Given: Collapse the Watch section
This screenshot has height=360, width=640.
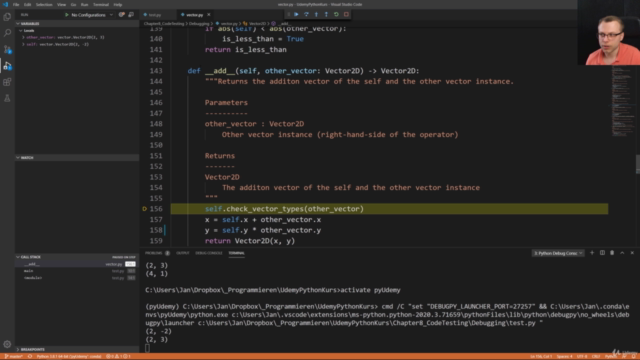Looking at the screenshot, I should pos(78,158).
